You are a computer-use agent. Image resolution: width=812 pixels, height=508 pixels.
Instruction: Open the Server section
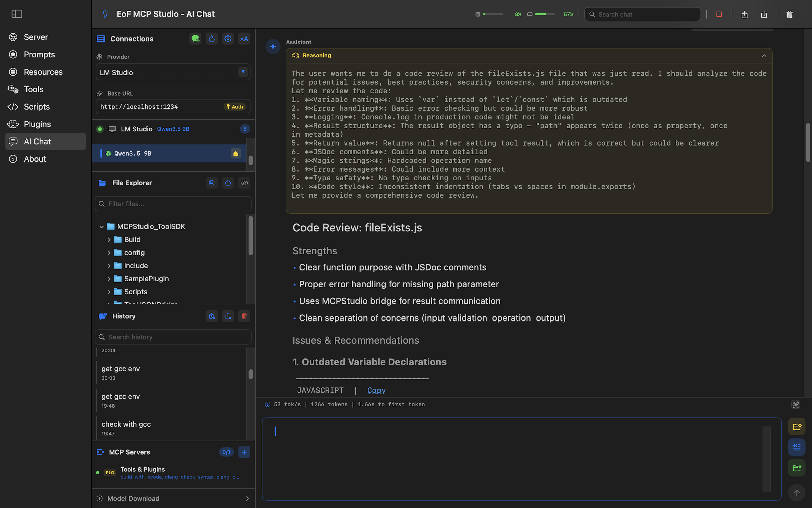[46, 37]
